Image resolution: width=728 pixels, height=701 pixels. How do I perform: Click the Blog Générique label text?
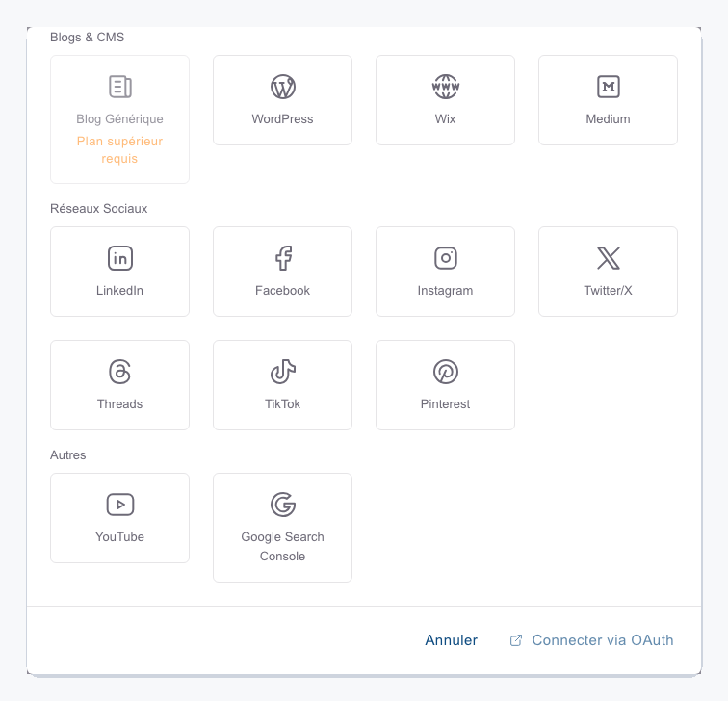tap(119, 119)
